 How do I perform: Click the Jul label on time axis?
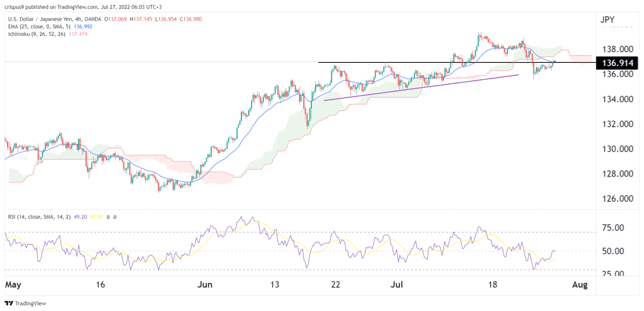click(396, 285)
